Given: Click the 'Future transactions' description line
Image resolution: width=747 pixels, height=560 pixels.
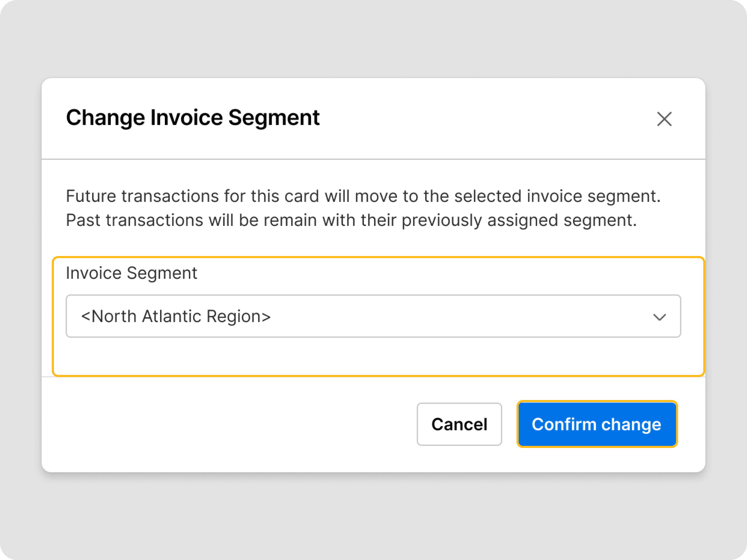Looking at the screenshot, I should 363,196.
